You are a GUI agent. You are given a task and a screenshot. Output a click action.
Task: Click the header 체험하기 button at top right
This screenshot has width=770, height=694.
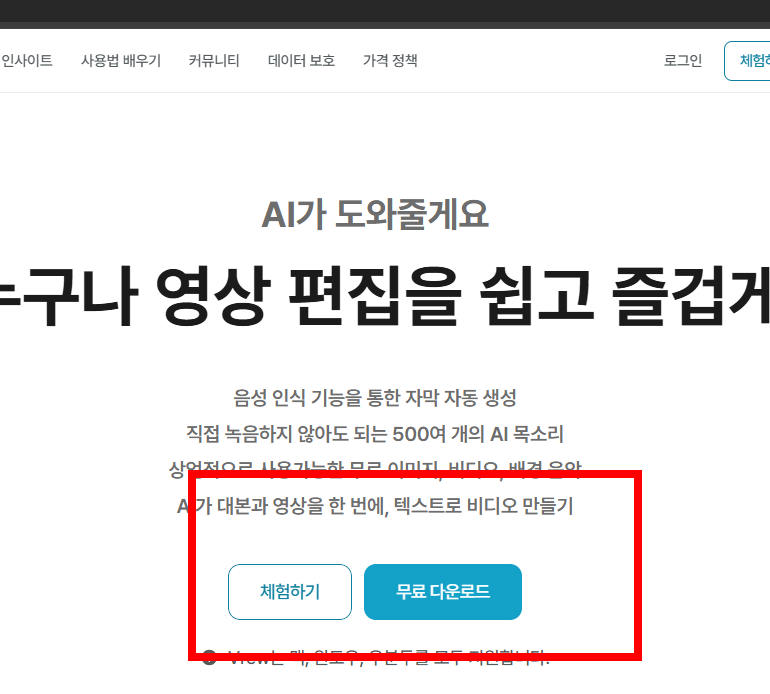coord(747,61)
